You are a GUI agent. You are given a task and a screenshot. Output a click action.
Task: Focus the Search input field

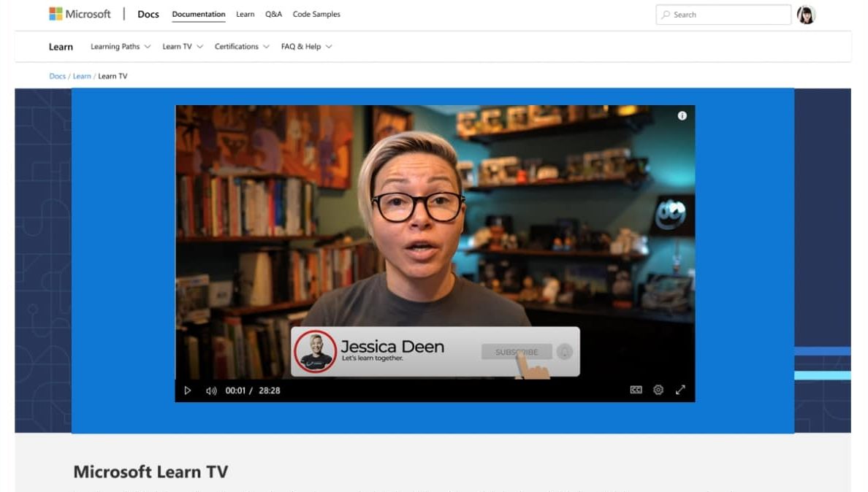coord(723,15)
